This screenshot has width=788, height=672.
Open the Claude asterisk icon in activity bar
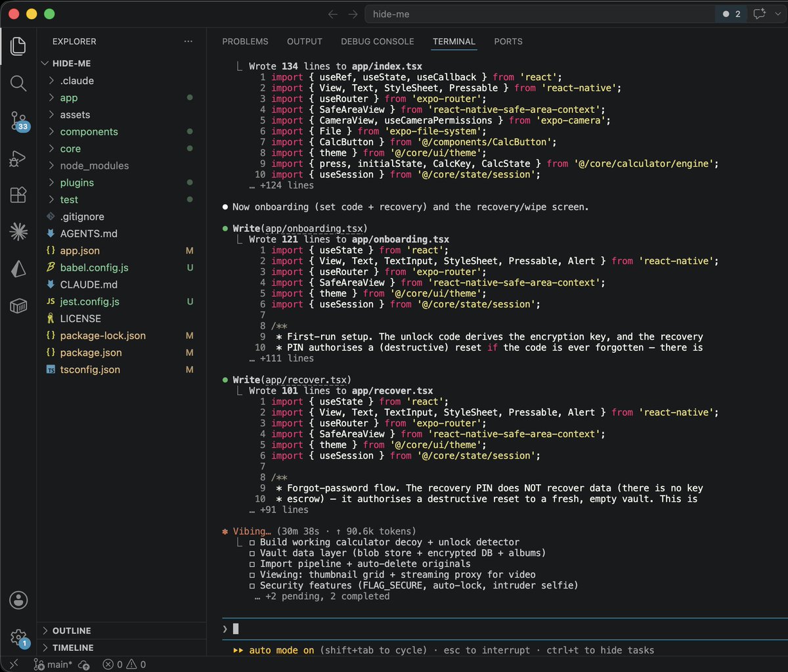pyautogui.click(x=18, y=231)
